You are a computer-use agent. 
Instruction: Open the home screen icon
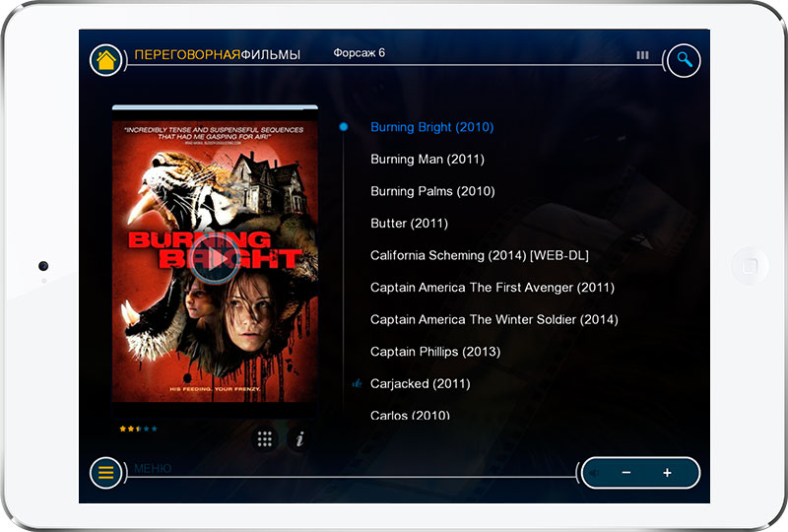click(106, 60)
